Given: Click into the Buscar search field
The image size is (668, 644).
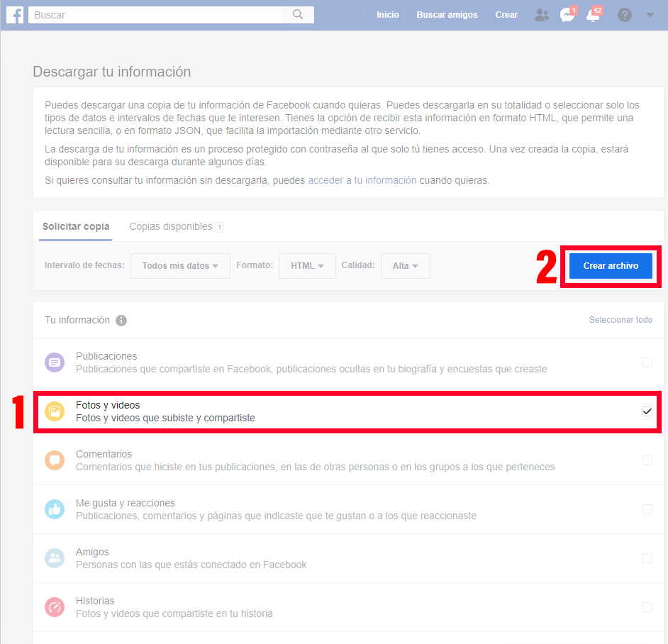Looking at the screenshot, I should click(x=155, y=15).
